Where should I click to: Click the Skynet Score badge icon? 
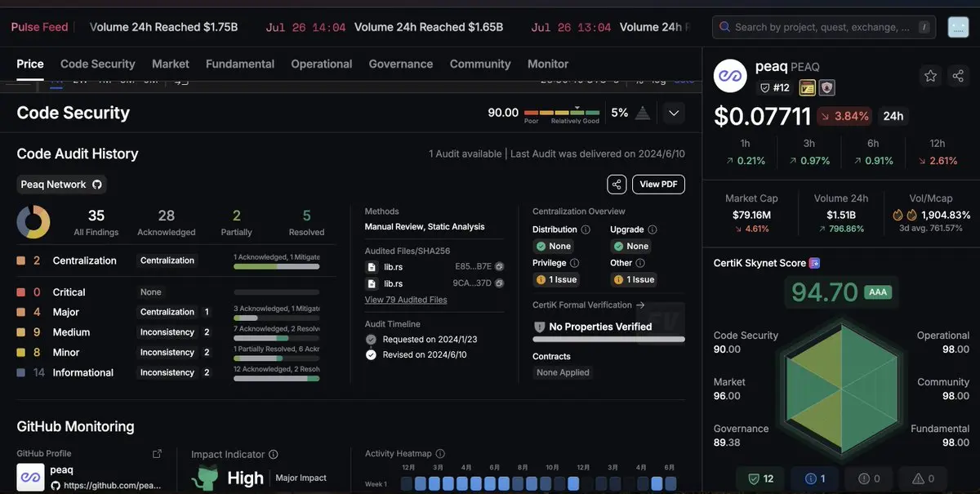814,263
